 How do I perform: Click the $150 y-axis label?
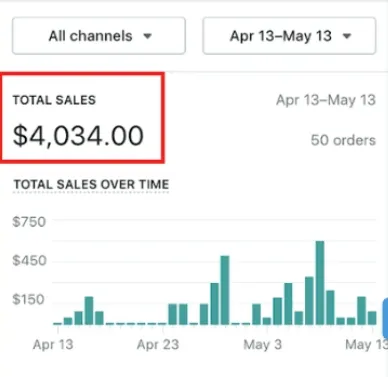[x=29, y=299]
